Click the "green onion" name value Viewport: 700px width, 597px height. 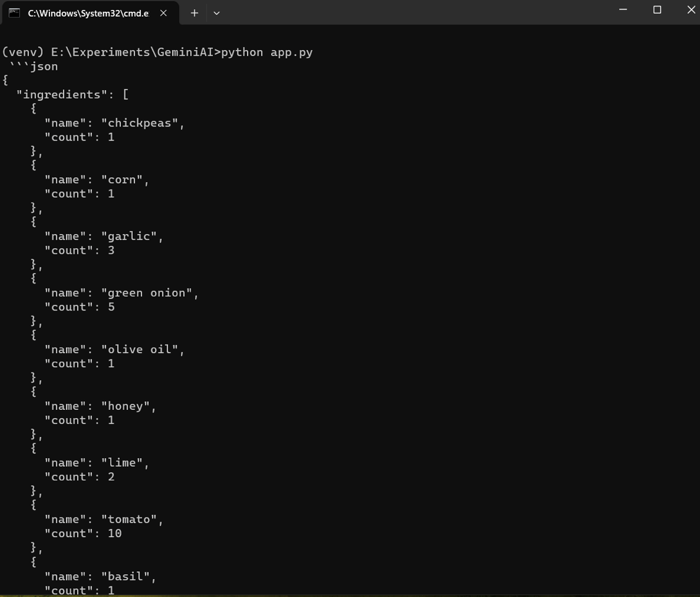(x=146, y=293)
